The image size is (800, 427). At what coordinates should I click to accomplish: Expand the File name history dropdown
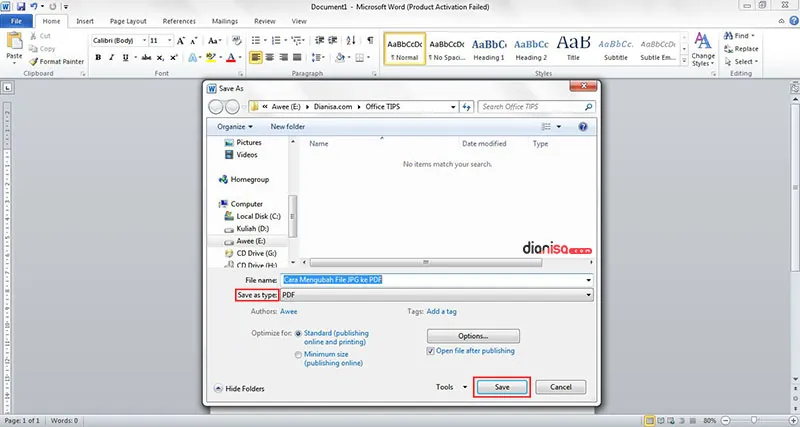588,280
